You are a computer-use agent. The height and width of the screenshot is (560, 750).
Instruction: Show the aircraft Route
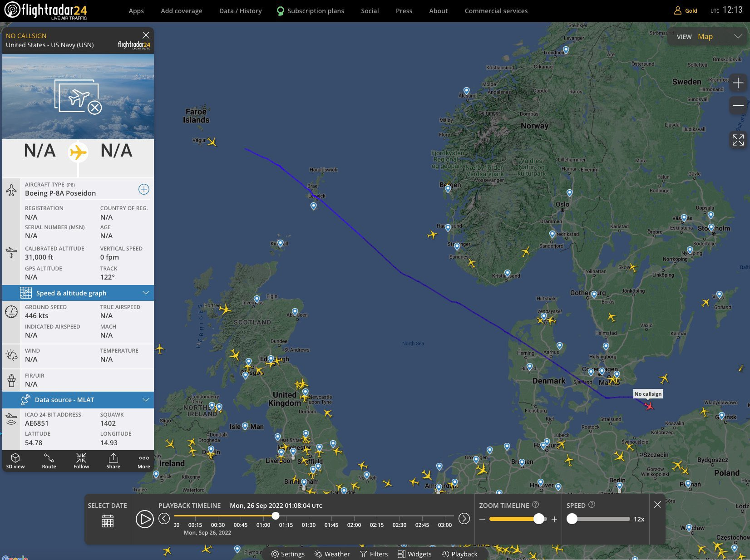coord(49,461)
